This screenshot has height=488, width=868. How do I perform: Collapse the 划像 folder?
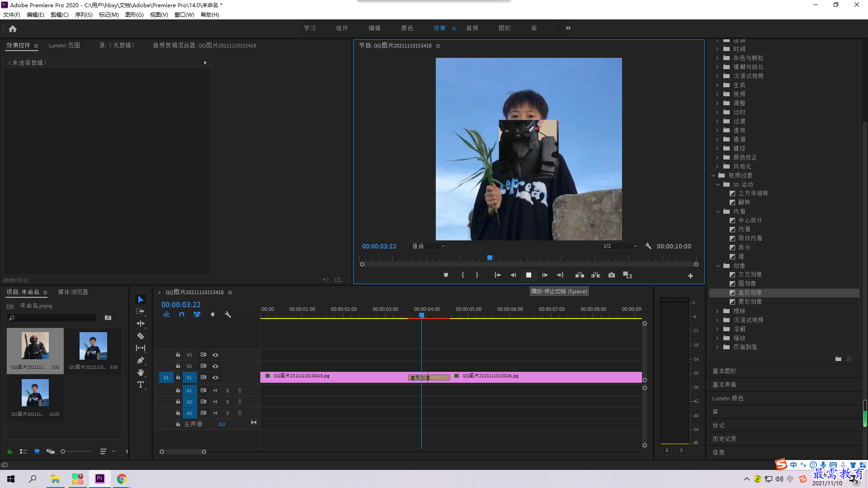tap(718, 266)
